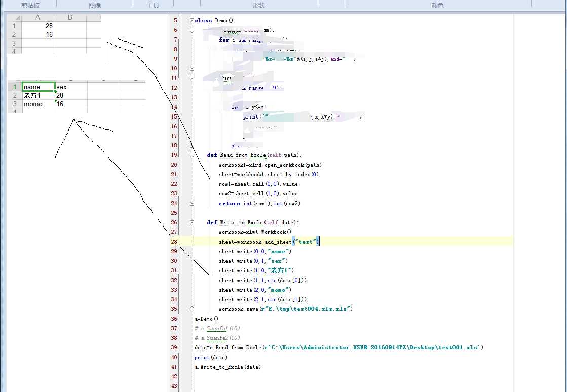Click the commented '# a.Suanfa2(10)' line
Image resolution: width=567 pixels, height=392 pixels.
pos(217,338)
